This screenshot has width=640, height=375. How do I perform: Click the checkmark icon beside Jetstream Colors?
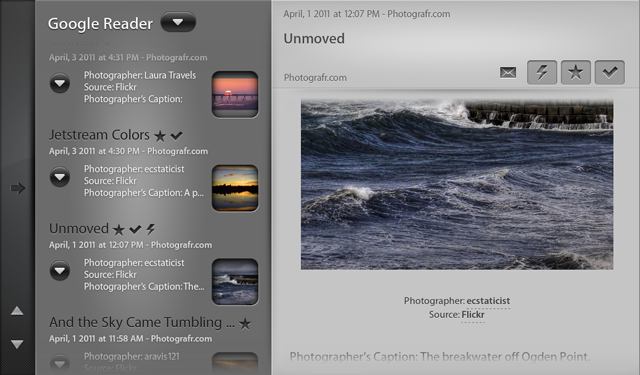pyautogui.click(x=176, y=135)
